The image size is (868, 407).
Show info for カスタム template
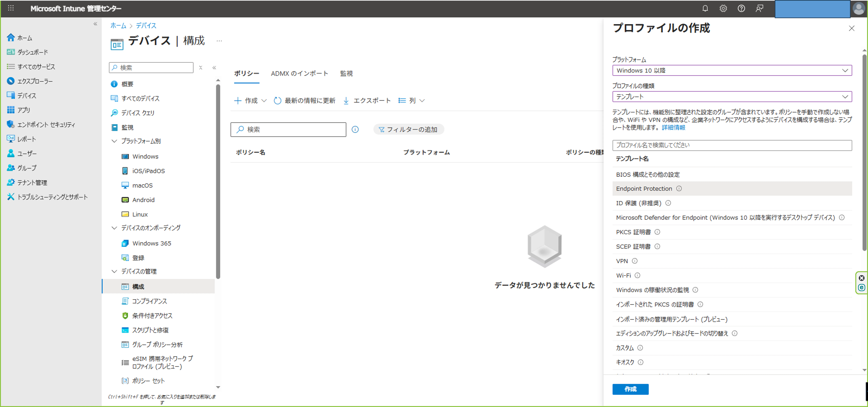click(x=640, y=347)
